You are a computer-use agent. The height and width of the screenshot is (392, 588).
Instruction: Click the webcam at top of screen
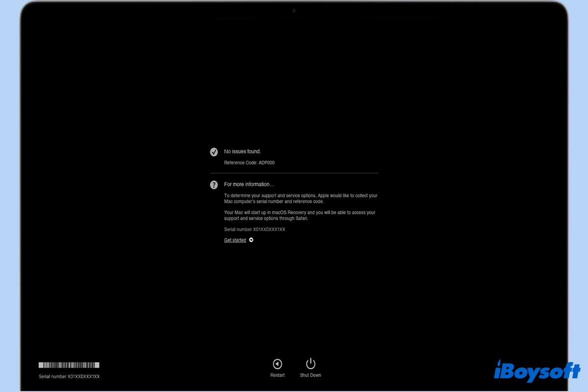tap(294, 10)
